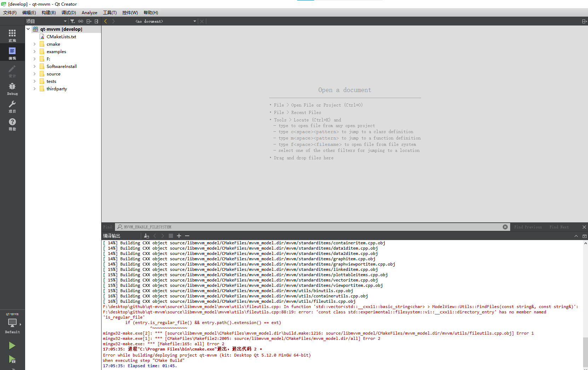Screen dimensions: 588x370
Task: Click the 'Elapsed time: 01:45' line
Action: [140, 366]
